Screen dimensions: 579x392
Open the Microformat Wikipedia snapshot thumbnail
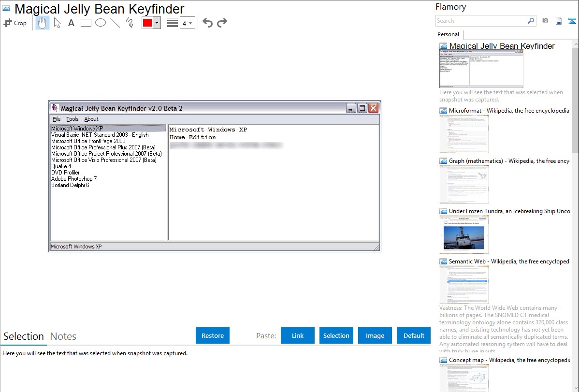(x=464, y=134)
